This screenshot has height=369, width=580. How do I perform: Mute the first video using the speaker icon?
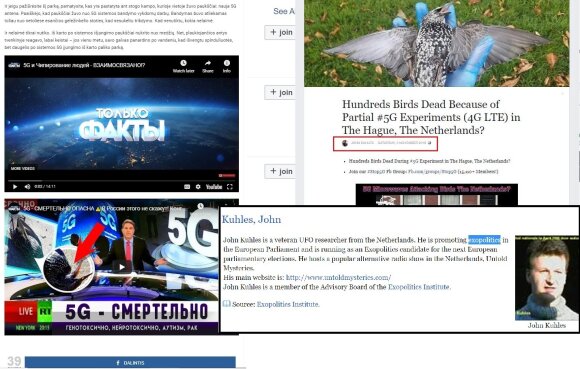pos(27,187)
